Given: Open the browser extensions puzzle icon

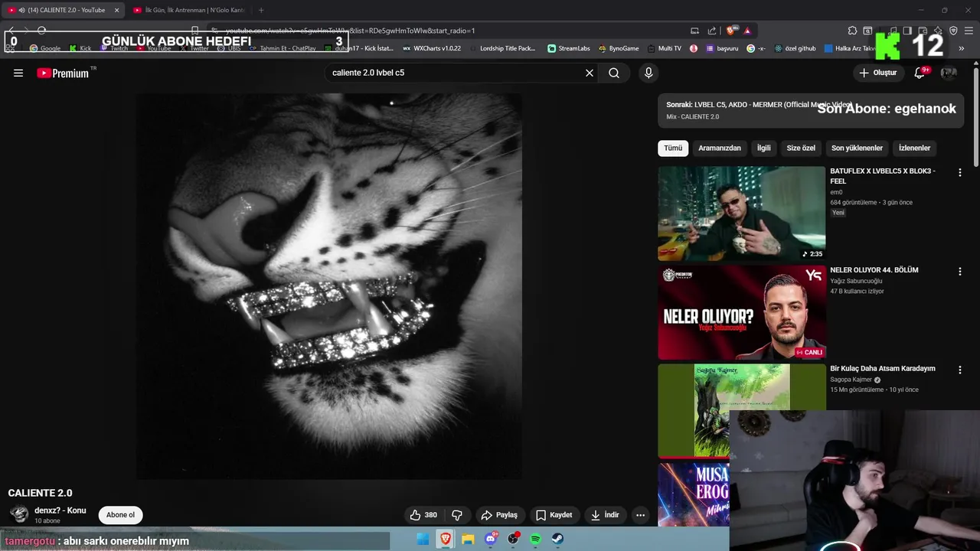Looking at the screenshot, I should [852, 31].
